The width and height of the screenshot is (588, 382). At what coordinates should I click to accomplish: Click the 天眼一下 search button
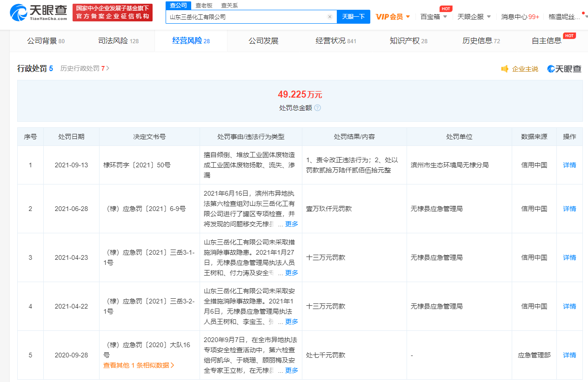pos(354,17)
